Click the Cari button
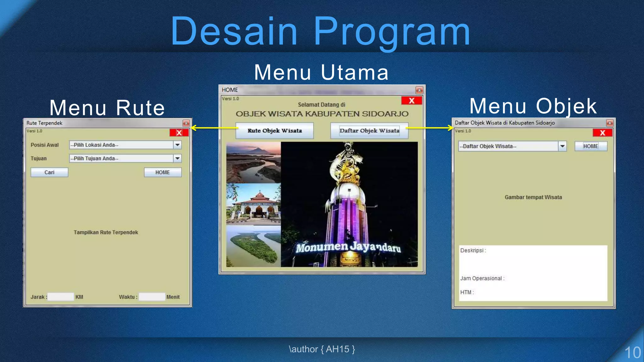Viewport: 644px width, 362px height. coord(49,172)
